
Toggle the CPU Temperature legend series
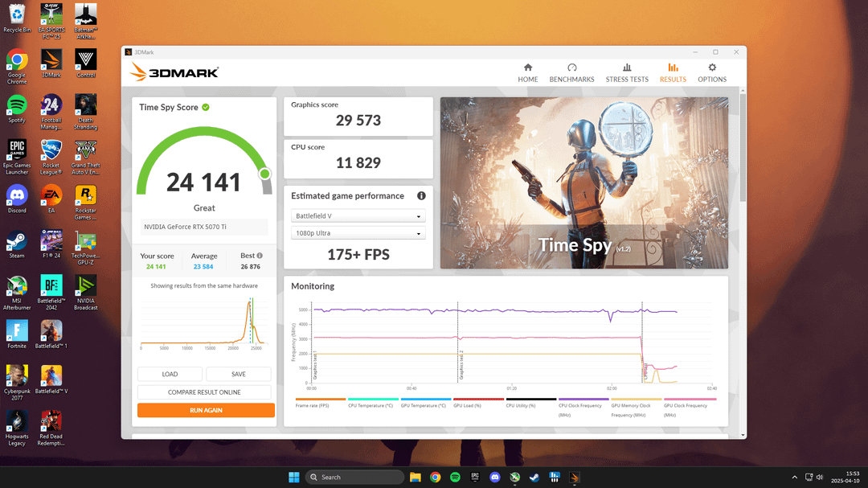(373, 404)
